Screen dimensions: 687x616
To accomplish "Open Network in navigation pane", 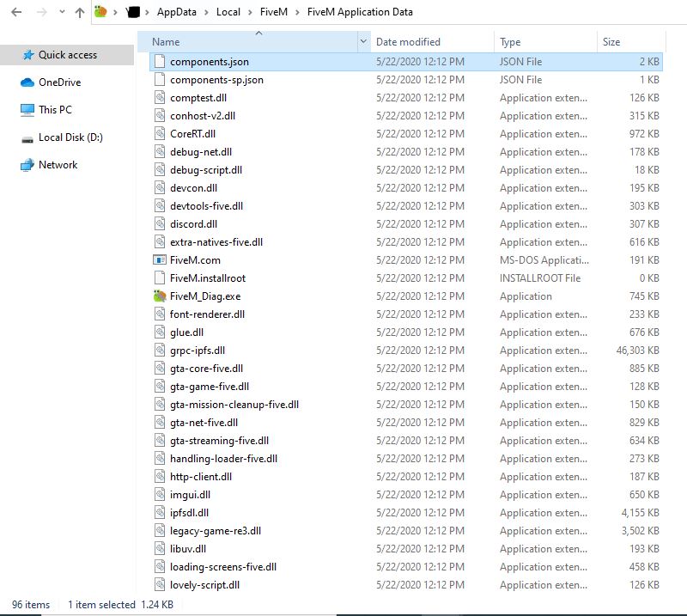I will click(x=58, y=165).
